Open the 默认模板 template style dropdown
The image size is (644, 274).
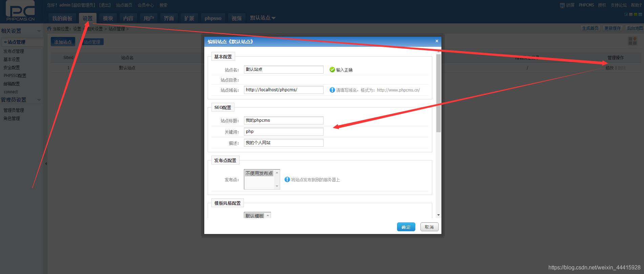(257, 216)
